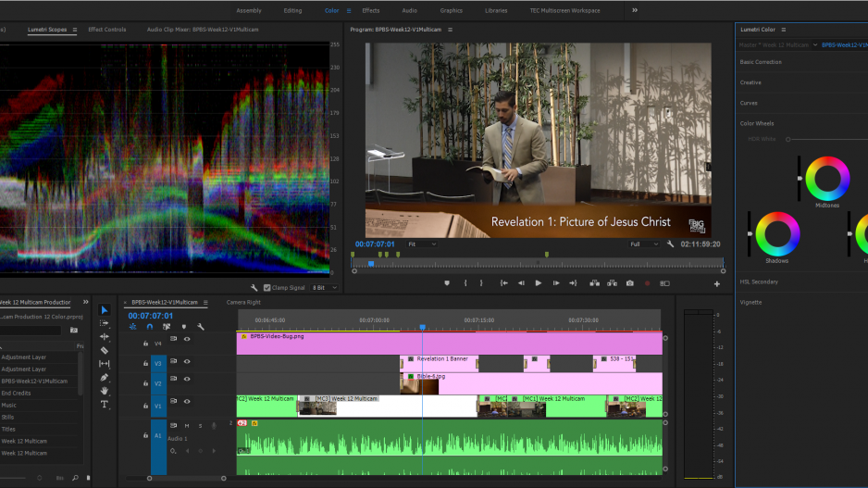Expand Project panel overflow chevron
Image resolution: width=868 pixels, height=488 pixels.
86,302
